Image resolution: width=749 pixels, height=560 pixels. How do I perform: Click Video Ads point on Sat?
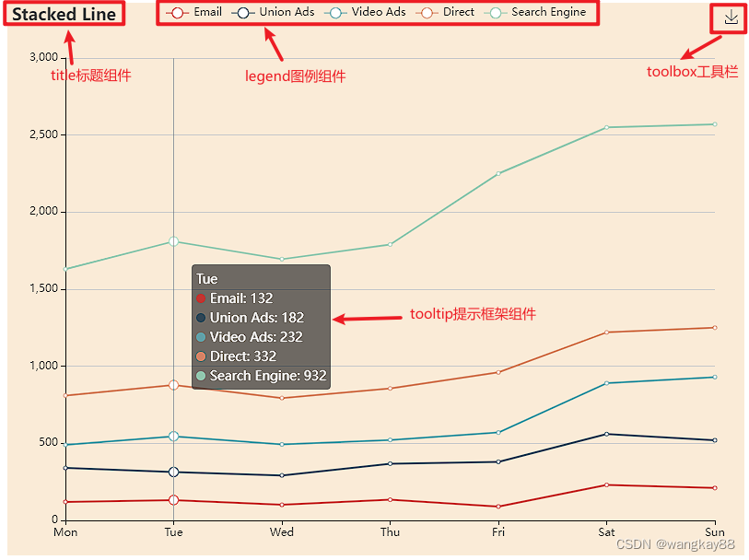coord(606,383)
